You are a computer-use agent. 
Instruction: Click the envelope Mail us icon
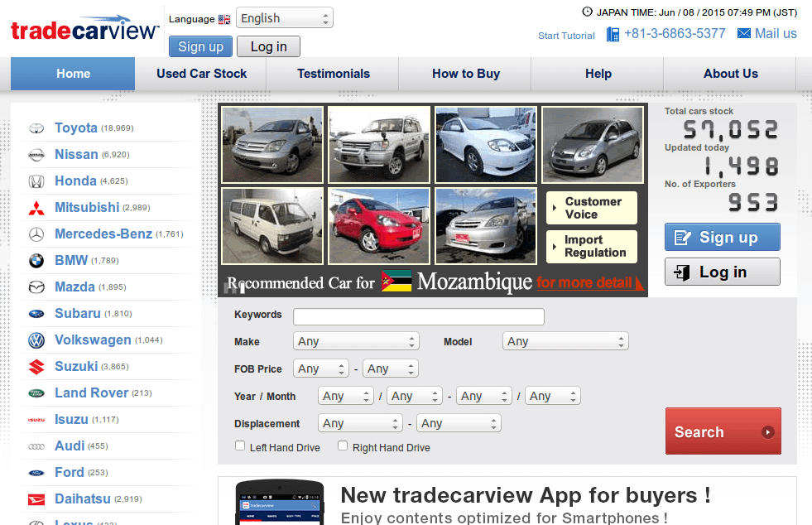(x=743, y=34)
